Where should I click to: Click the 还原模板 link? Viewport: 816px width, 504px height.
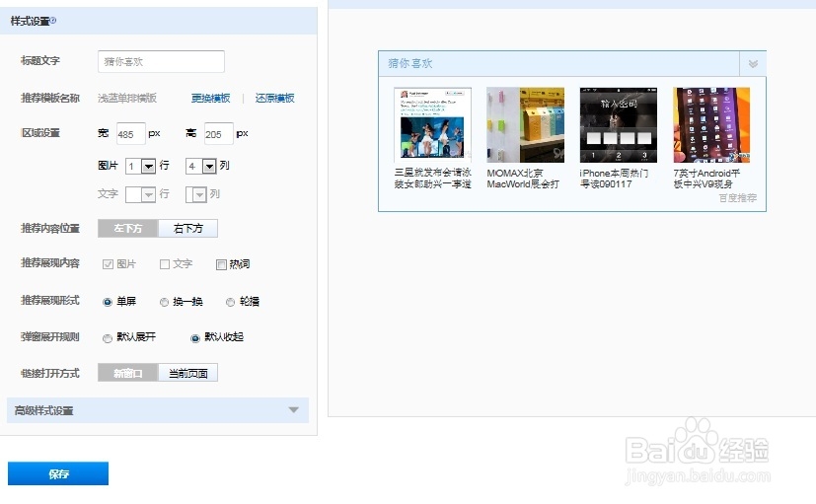(x=274, y=98)
